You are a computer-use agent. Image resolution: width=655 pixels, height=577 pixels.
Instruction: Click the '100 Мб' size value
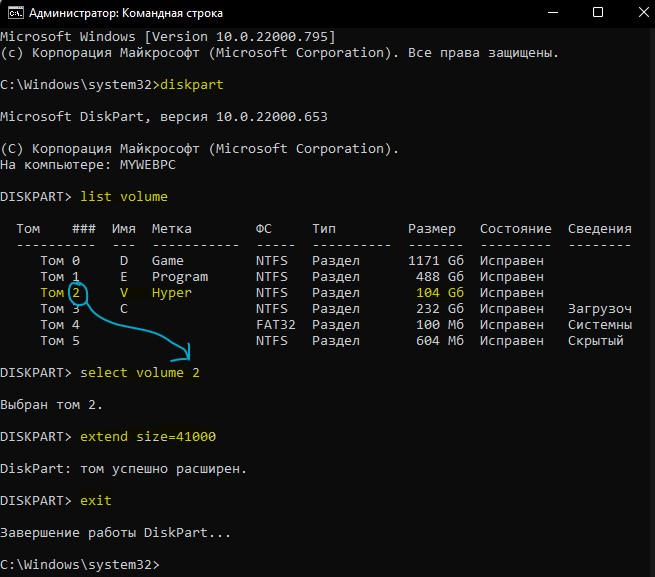pos(439,325)
